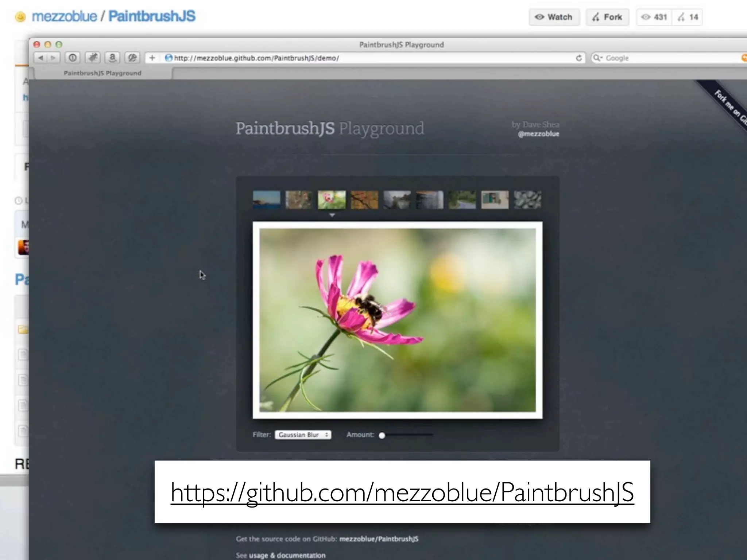
Task: Open the Gaussian Blur filter dropdown
Action: point(303,435)
